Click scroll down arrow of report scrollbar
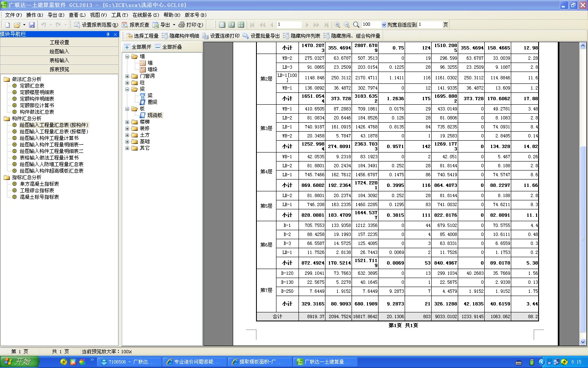The width and height of the screenshot is (588, 368). pos(583,342)
